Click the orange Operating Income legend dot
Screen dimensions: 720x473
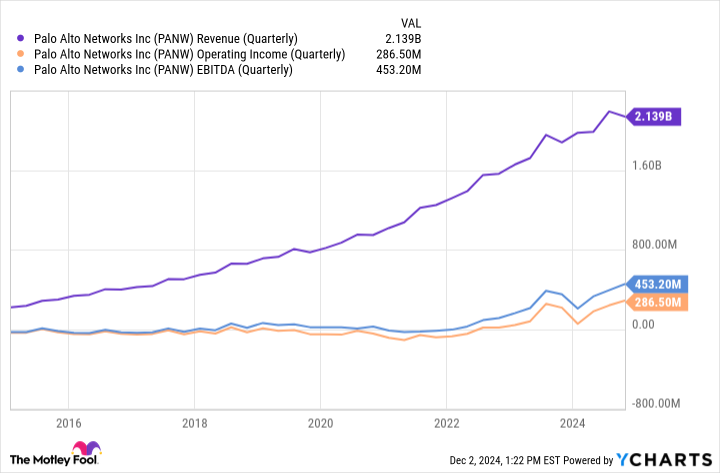tap(20, 54)
